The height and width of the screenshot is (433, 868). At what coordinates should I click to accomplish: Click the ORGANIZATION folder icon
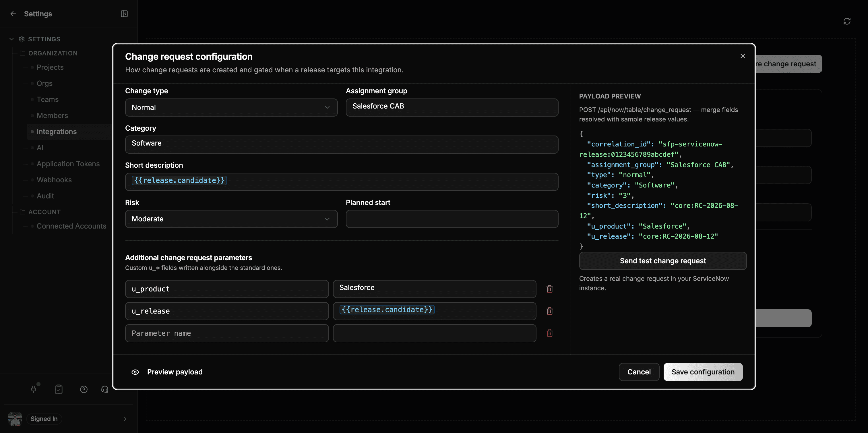pos(23,53)
